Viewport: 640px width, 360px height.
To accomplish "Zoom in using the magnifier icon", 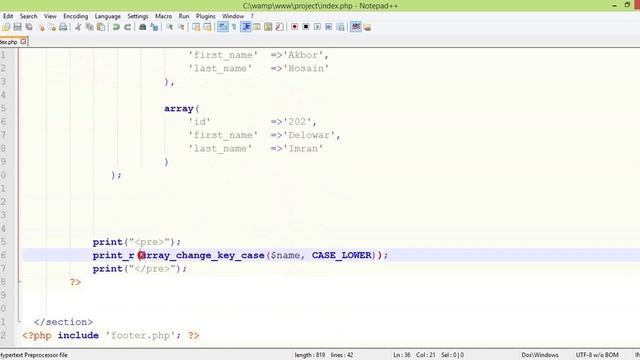I will 169,27.
